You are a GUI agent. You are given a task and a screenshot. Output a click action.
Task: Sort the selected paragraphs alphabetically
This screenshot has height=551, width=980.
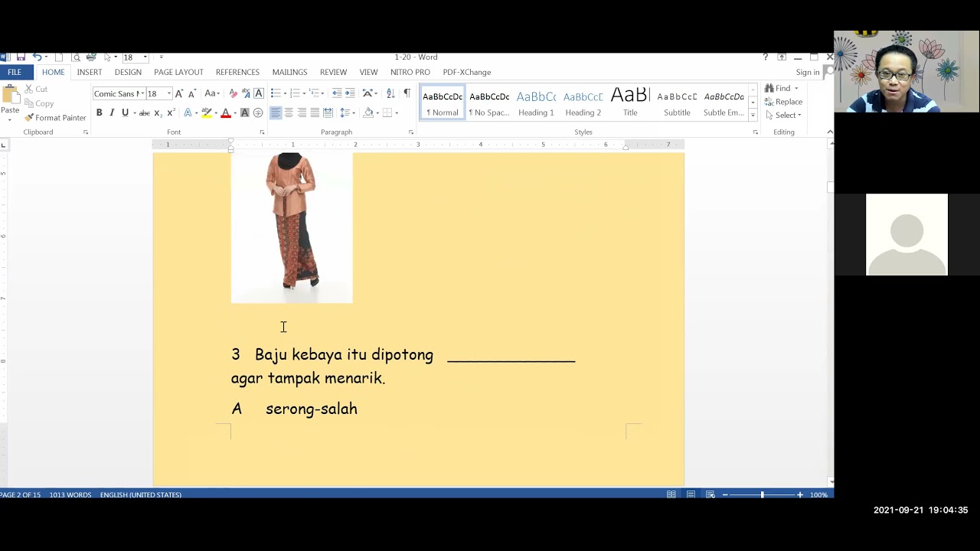tap(390, 93)
